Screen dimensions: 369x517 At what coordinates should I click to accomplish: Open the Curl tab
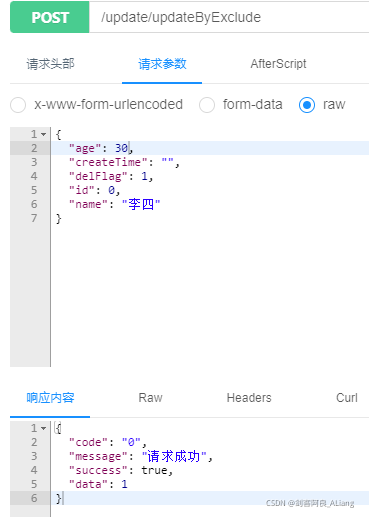tap(347, 398)
